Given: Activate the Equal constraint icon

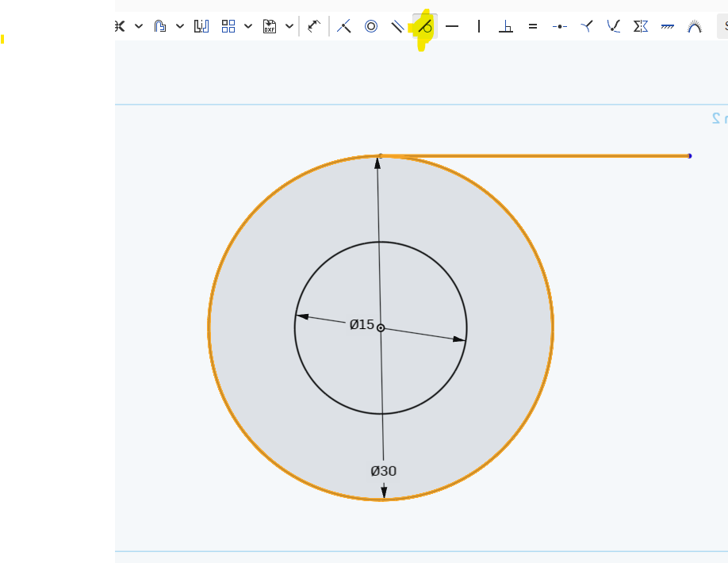Looking at the screenshot, I should [x=533, y=27].
